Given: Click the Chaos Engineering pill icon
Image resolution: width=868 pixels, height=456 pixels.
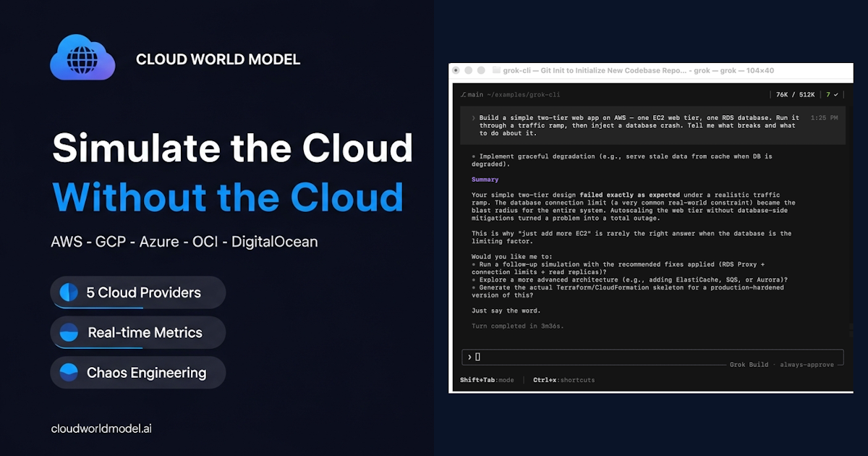Looking at the screenshot, I should (x=68, y=373).
